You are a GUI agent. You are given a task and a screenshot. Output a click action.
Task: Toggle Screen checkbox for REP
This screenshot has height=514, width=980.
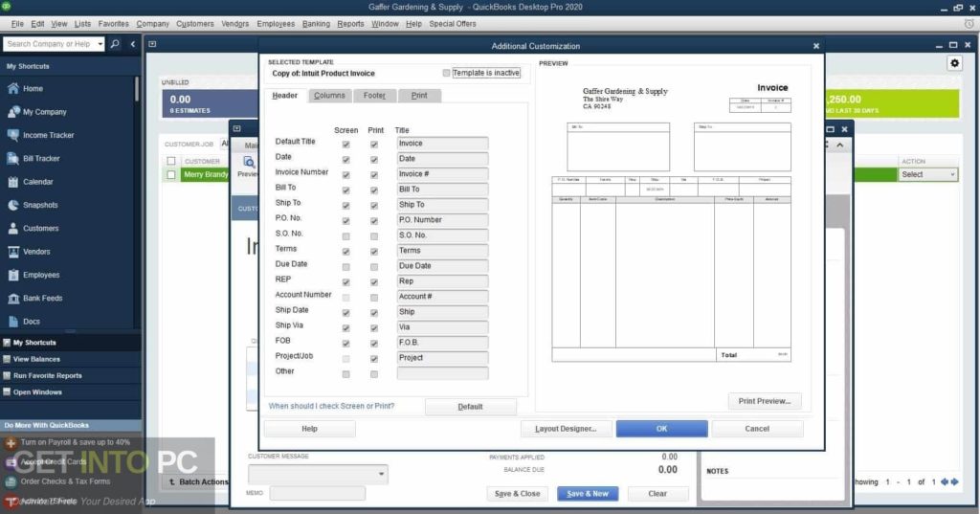[x=345, y=282]
